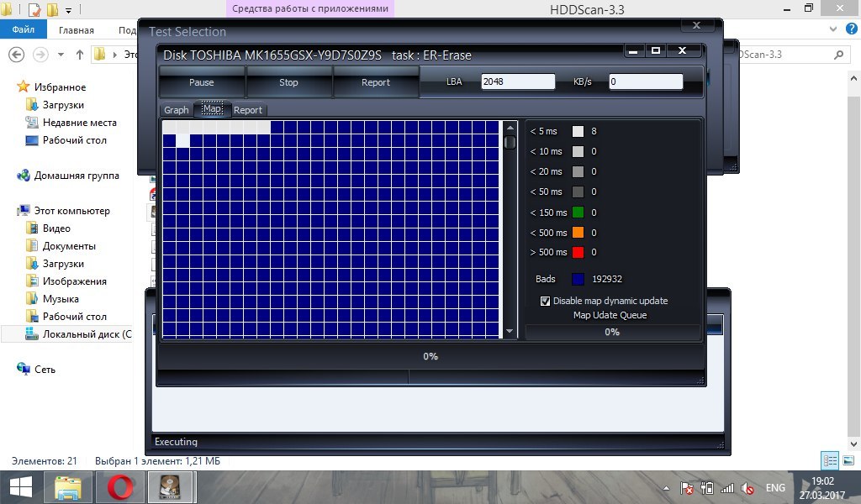Click the Windows Start button

click(20, 487)
